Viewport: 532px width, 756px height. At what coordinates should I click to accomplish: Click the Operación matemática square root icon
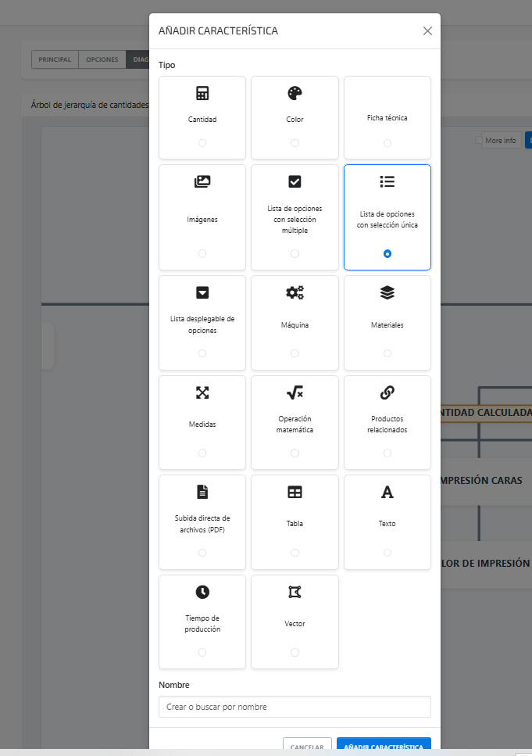click(x=295, y=392)
